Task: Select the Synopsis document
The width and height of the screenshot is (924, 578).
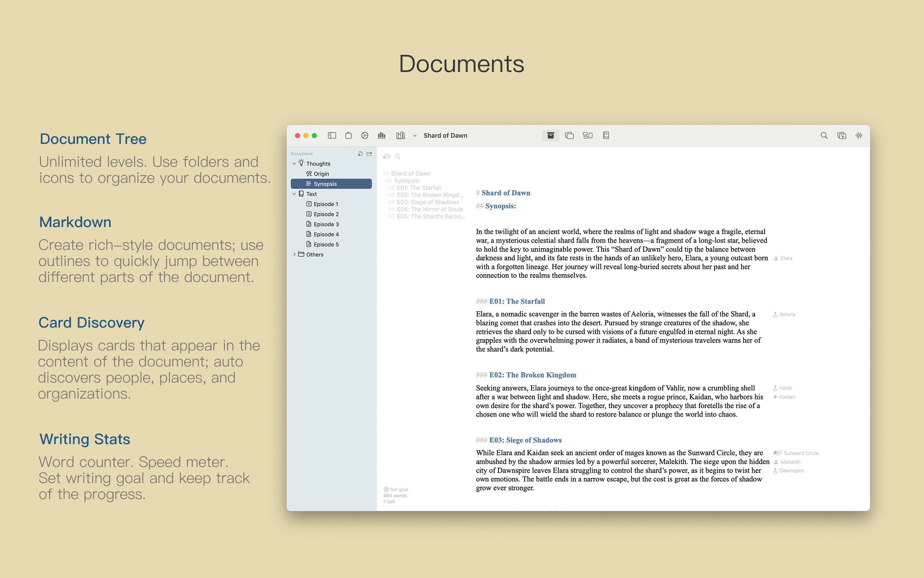Action: pyautogui.click(x=331, y=184)
